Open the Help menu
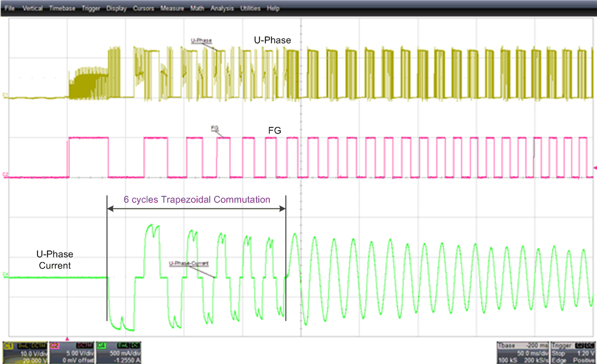The image size is (597, 364). 273,9
